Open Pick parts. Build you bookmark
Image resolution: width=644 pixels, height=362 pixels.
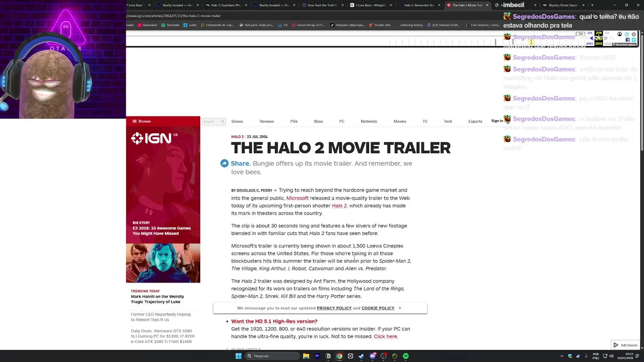[x=257, y=25]
